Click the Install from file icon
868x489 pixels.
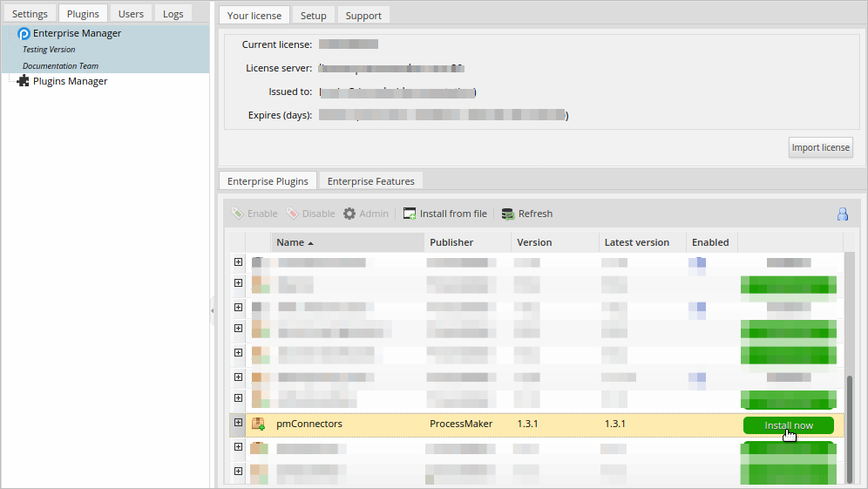(410, 214)
